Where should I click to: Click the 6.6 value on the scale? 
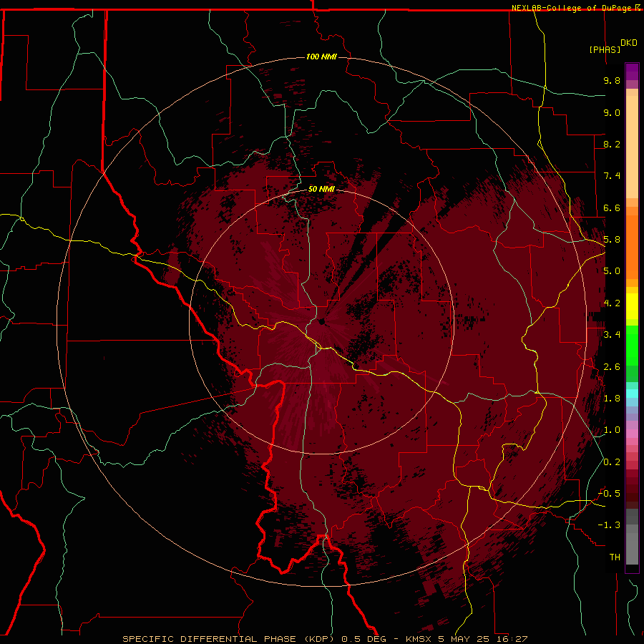612,208
